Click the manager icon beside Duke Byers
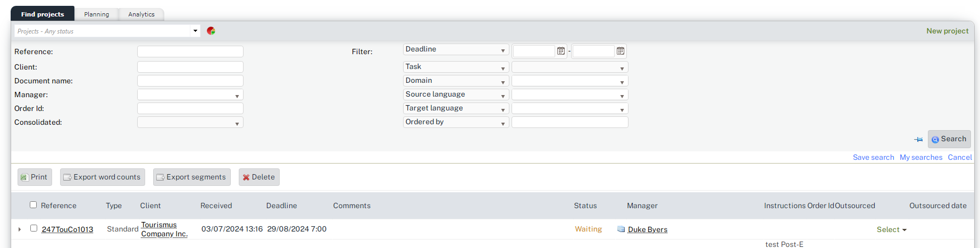This screenshot has width=980, height=248. coord(621,229)
